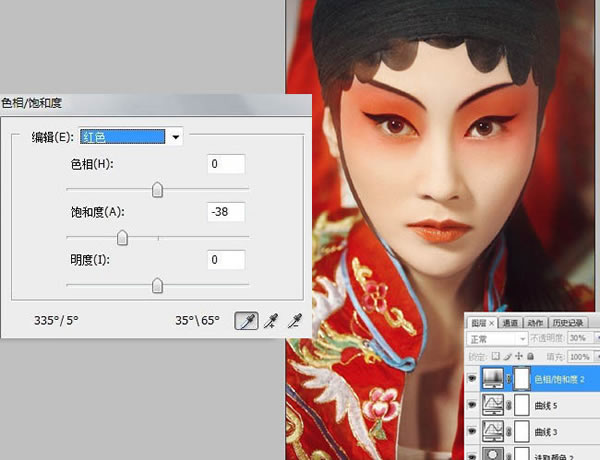Select the 色相/饱和度 2 layer name
Viewport: 600px width, 460px height.
pos(559,379)
